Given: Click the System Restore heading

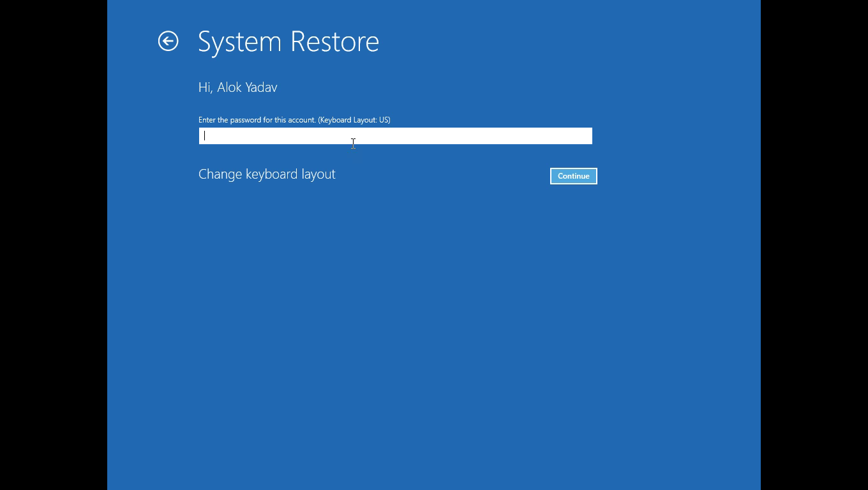Looking at the screenshot, I should 288,41.
